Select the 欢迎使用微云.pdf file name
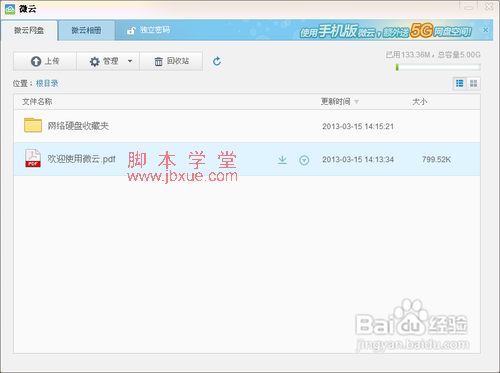The height and width of the screenshot is (373, 500). 81,159
